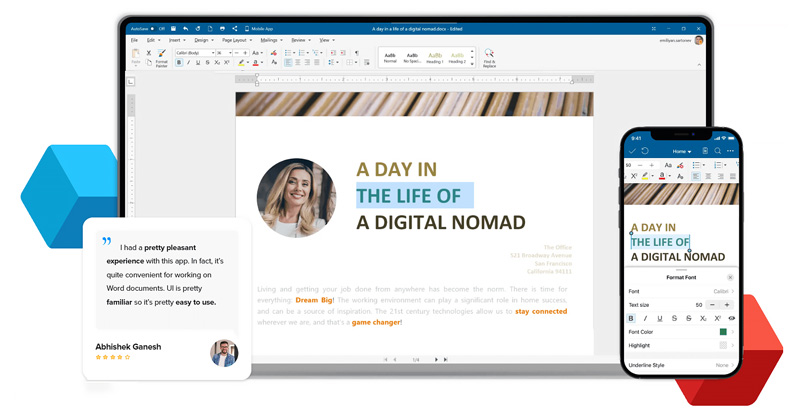Screen dimensions: 800x414
Task: Open the Mailings menu
Action: (271, 40)
